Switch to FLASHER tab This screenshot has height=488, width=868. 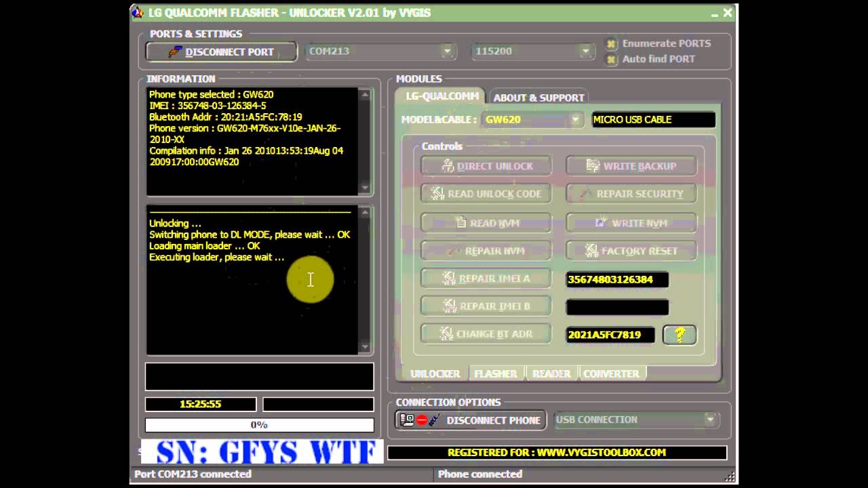[496, 373]
